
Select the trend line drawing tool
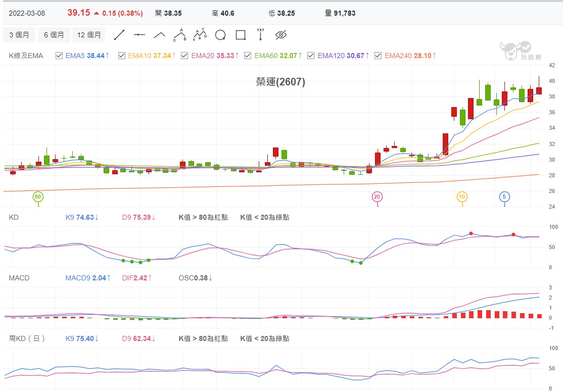119,35
